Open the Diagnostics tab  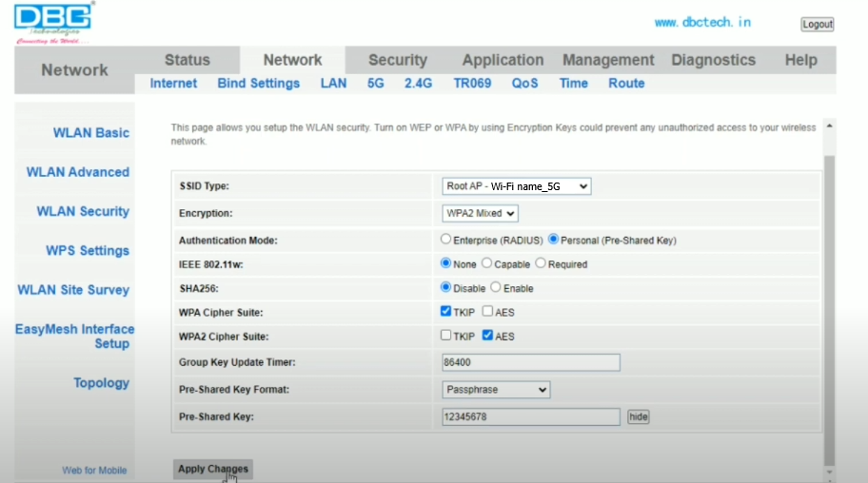[x=713, y=60]
